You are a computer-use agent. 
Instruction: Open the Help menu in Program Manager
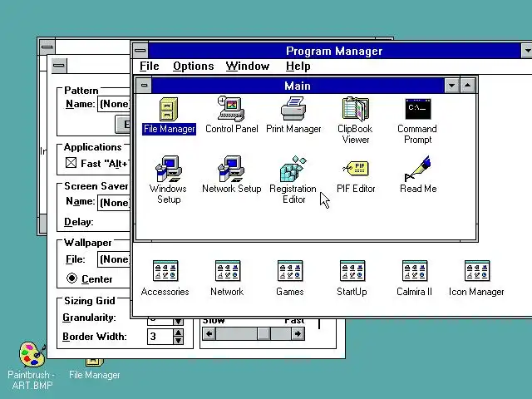pyautogui.click(x=298, y=66)
